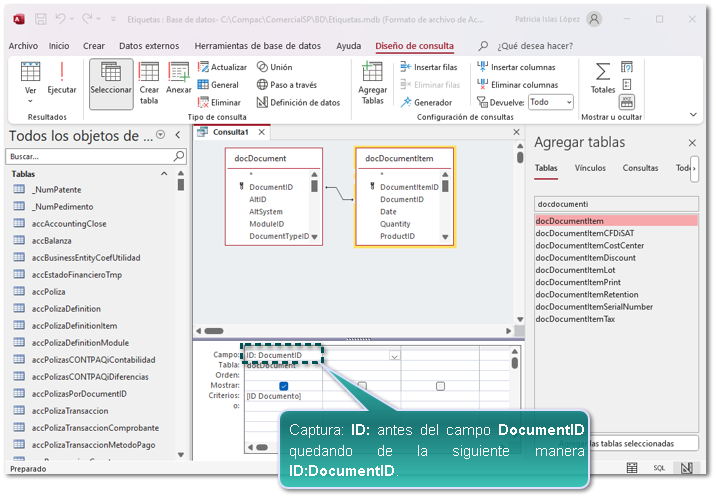Select docDocumentItemTax in the tables list
Screen dimensions: 716x500
[x=574, y=319]
